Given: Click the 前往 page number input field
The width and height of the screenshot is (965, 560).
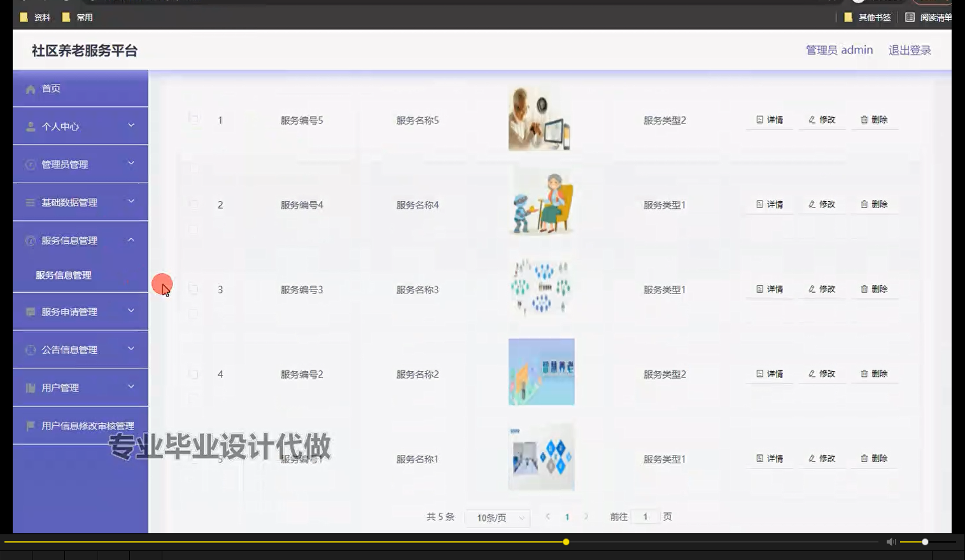Looking at the screenshot, I should (x=645, y=517).
